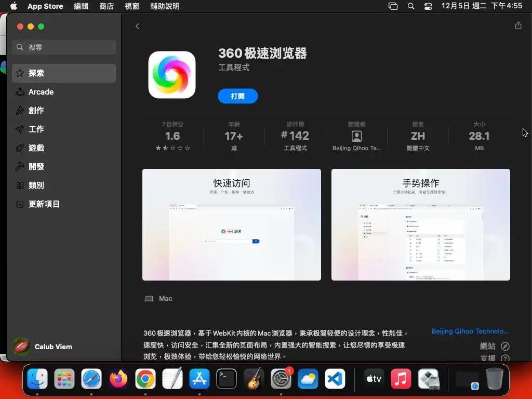Screen dimensions: 532x399
Task: Open Google Chrome from the Dock
Action: point(145,378)
